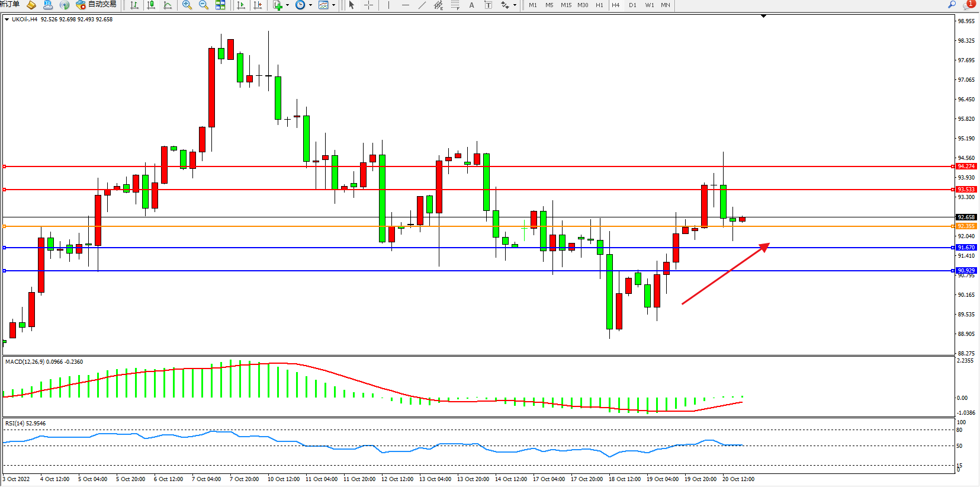The image size is (980, 487).
Task: Toggle the chart auto-scroll button
Action: (241, 5)
